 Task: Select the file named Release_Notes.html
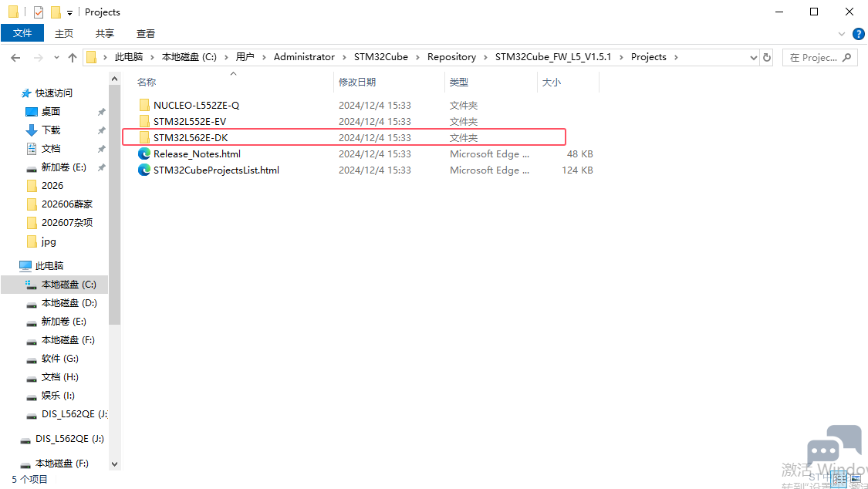[197, 153]
